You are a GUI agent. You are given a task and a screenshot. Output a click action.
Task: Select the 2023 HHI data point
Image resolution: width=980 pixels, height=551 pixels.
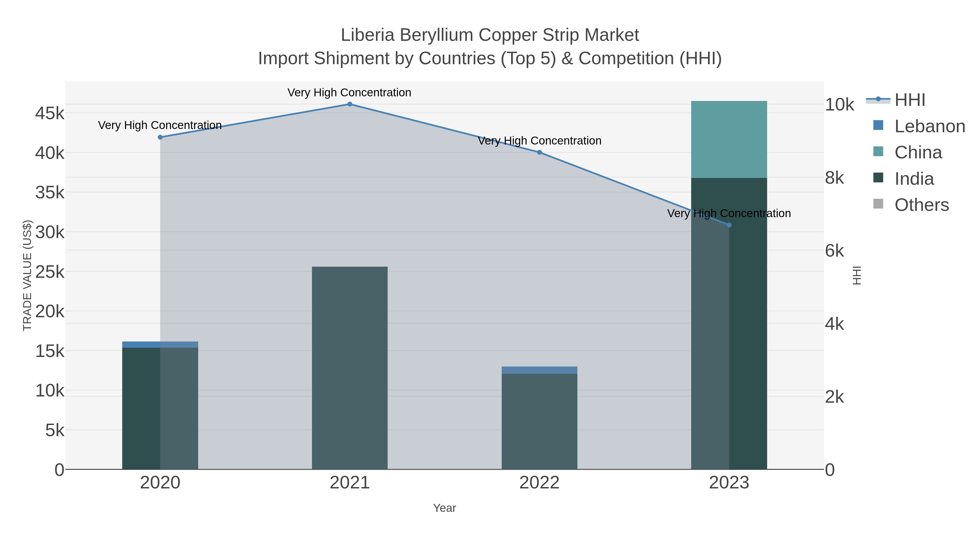point(729,225)
